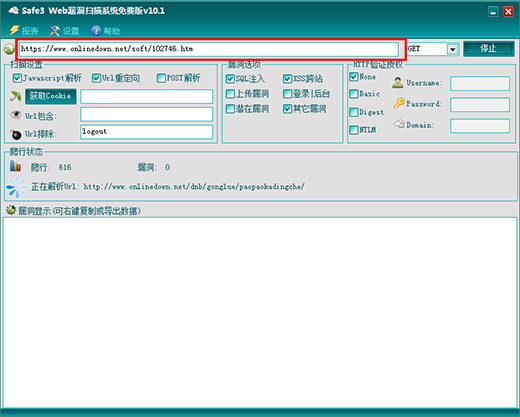The image size is (520, 417).
Task: Click the bug icon beside 漏洞显示
Action: 11,210
